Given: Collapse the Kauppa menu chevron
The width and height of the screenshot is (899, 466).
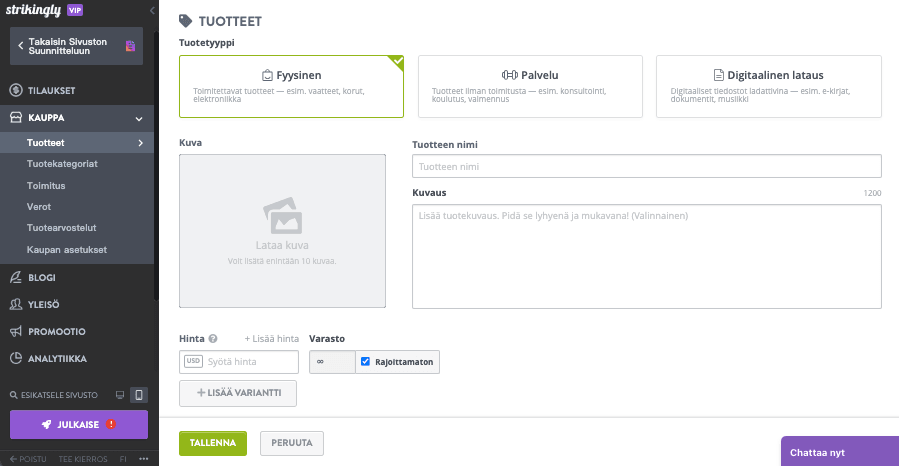Looking at the screenshot, I should [140, 118].
